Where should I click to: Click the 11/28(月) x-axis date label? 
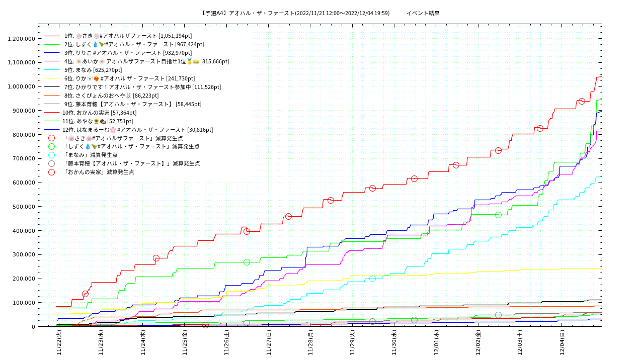[x=310, y=343]
